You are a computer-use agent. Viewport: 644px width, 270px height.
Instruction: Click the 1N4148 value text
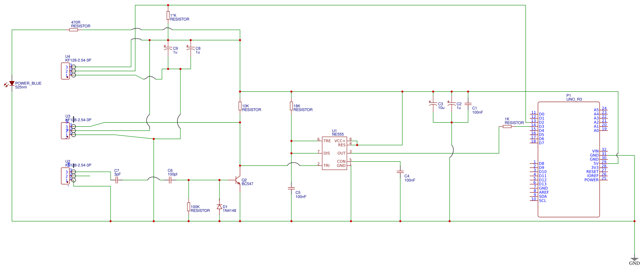tap(229, 211)
